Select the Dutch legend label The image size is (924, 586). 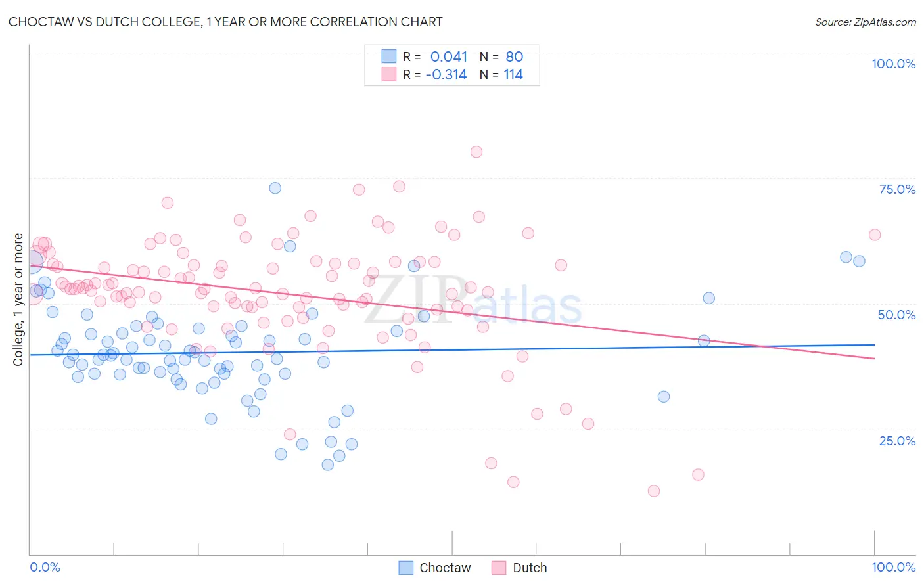click(530, 568)
